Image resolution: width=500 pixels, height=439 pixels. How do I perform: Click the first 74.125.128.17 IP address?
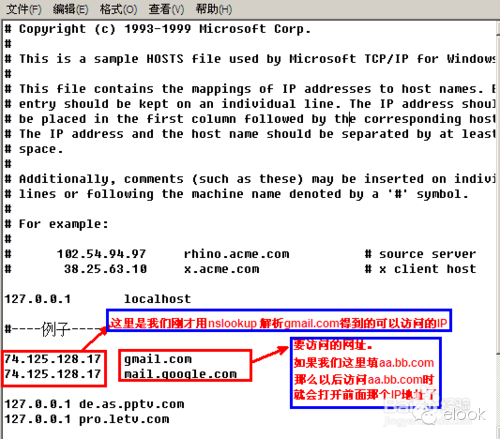[53, 359]
